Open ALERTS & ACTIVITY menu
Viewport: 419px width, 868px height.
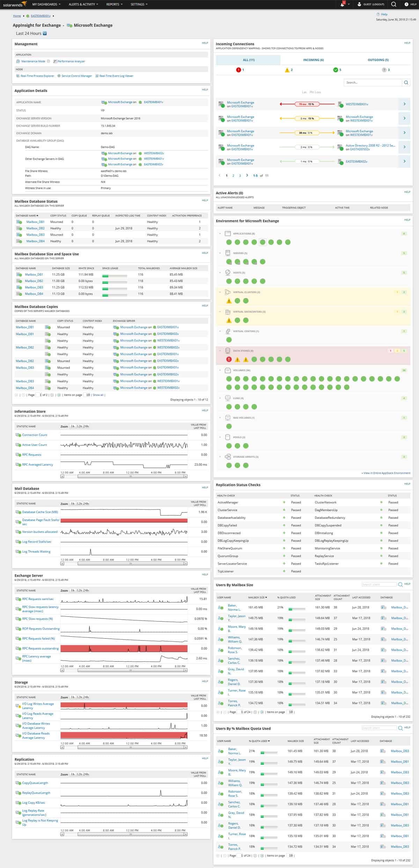point(83,4)
